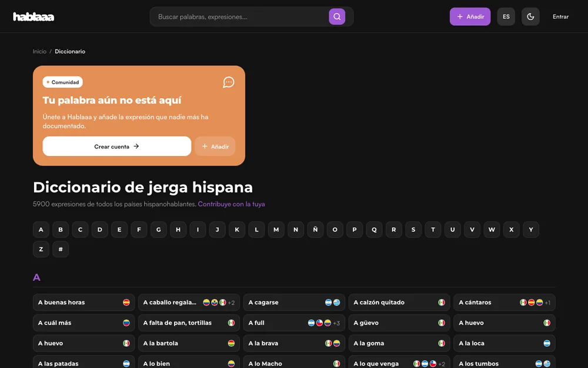Image resolution: width=588 pixels, height=368 pixels.
Task: Click the purple search magnifier button
Action: click(x=337, y=16)
